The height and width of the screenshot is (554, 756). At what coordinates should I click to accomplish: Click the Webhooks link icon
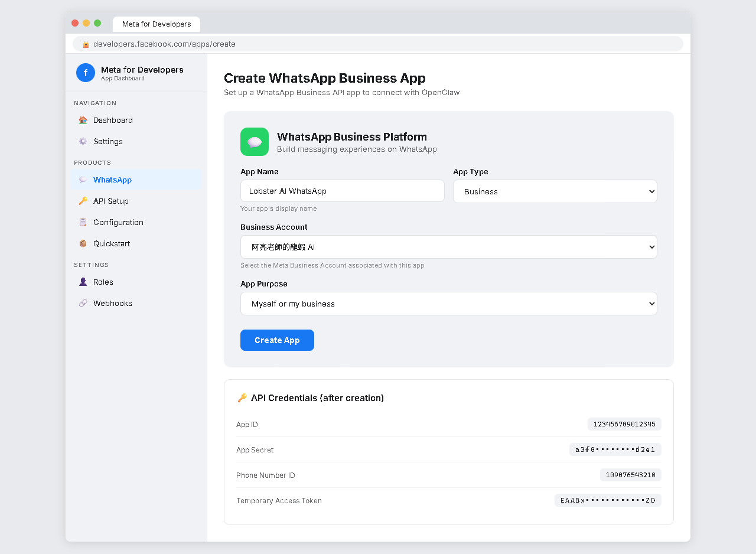(x=83, y=304)
